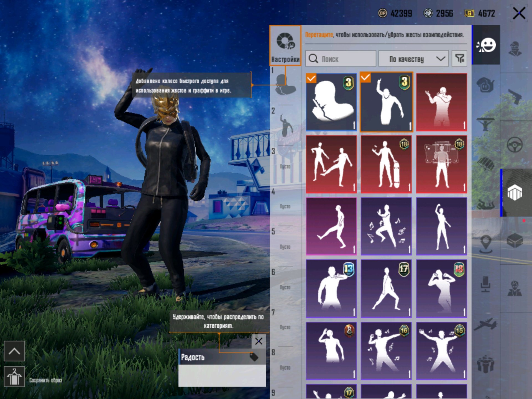Select the pistol weapon skins icon
532x399 pixels.
pyautogui.click(x=515, y=96)
